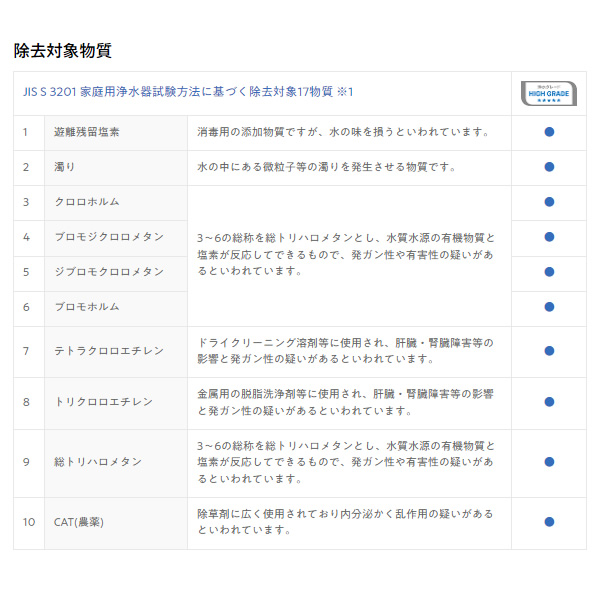Click the blue dot for ブロモジクロロメタン
Screen dimensions: 600x600
click(x=549, y=237)
